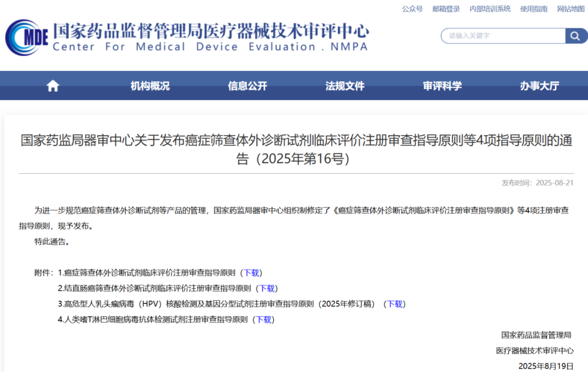This screenshot has width=588, height=372.
Task: Click the body paragraph starting 为进一步规范
Action: point(294,218)
